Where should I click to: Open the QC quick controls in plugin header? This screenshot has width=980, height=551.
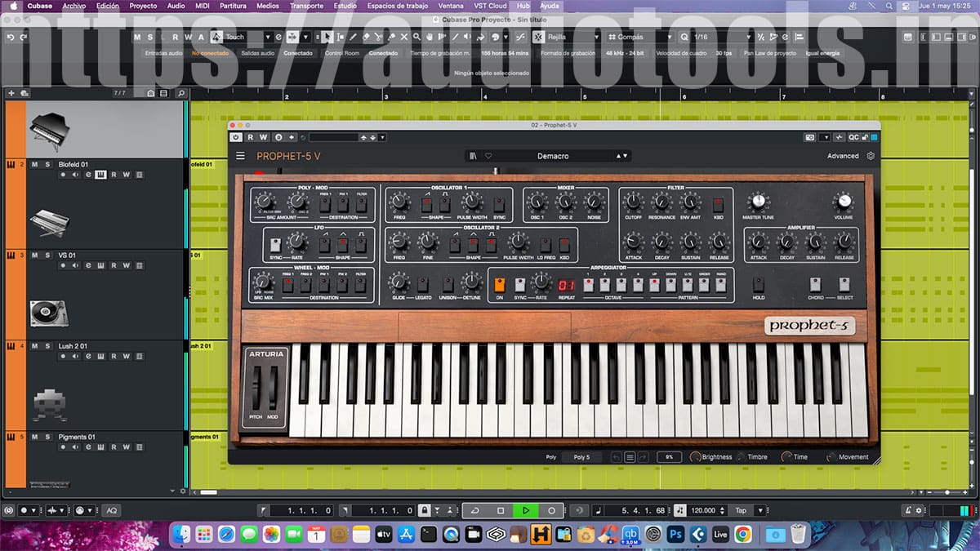point(853,137)
